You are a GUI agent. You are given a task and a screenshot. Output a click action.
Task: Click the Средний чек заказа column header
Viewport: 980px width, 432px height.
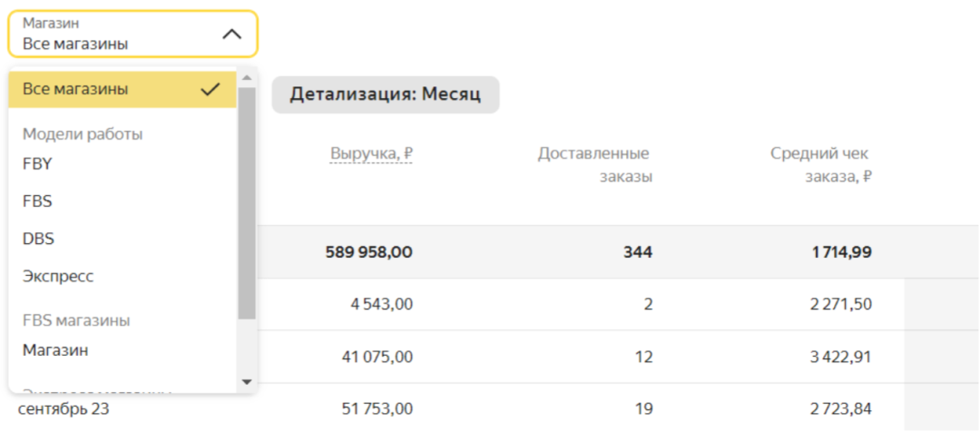coord(821,165)
